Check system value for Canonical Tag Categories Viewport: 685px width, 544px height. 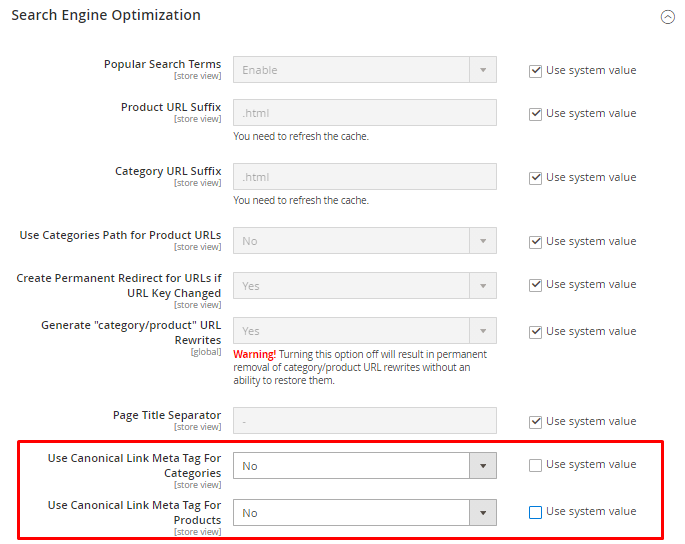tap(535, 465)
